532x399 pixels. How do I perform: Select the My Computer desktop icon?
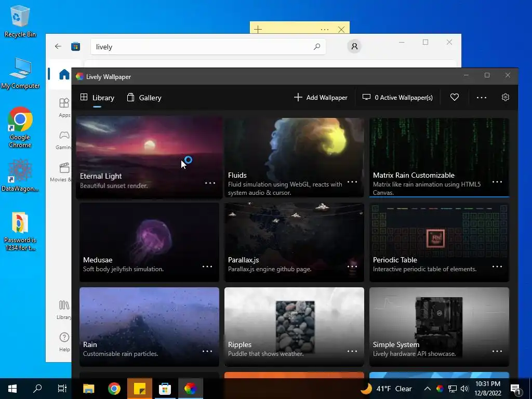20,73
